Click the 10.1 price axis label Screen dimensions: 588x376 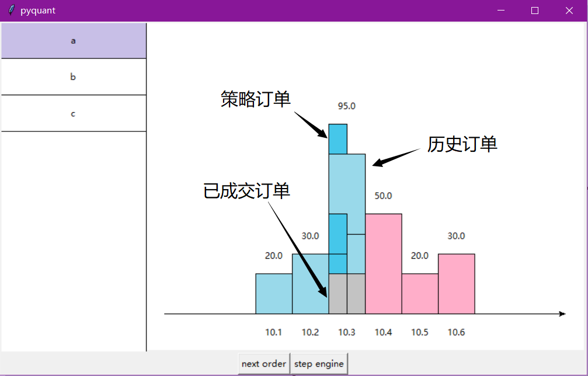point(273,332)
